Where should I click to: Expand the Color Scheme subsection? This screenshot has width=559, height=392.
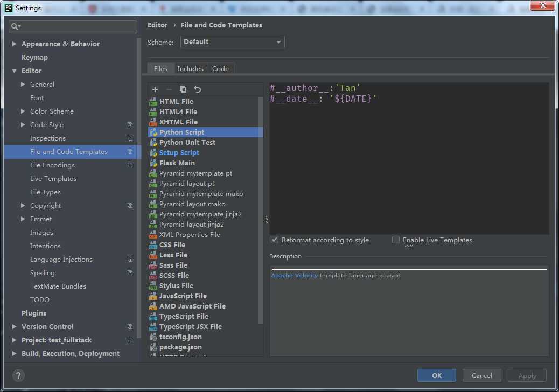coord(23,111)
